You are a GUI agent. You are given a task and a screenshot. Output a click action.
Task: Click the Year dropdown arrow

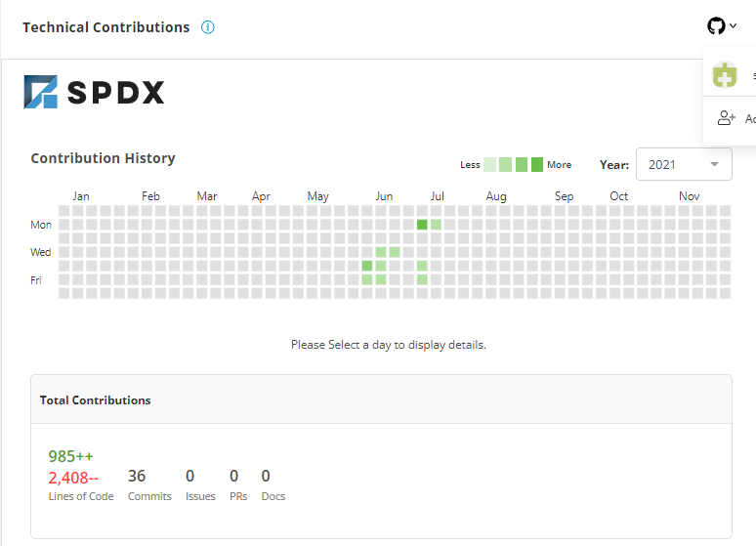(x=715, y=164)
